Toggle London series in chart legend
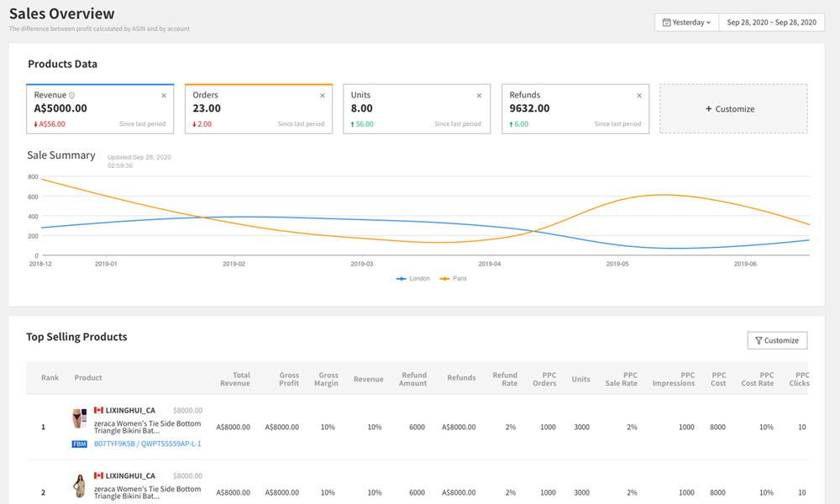The image size is (840, 504). (413, 278)
